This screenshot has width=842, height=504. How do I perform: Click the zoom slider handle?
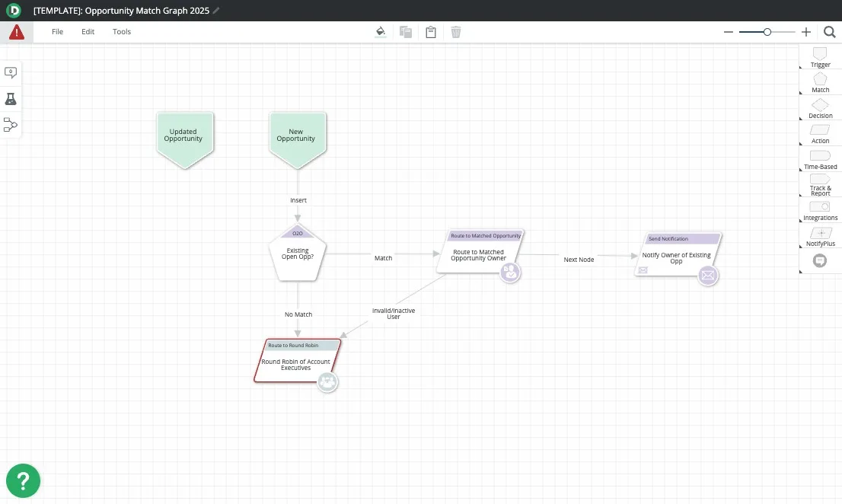coord(767,32)
